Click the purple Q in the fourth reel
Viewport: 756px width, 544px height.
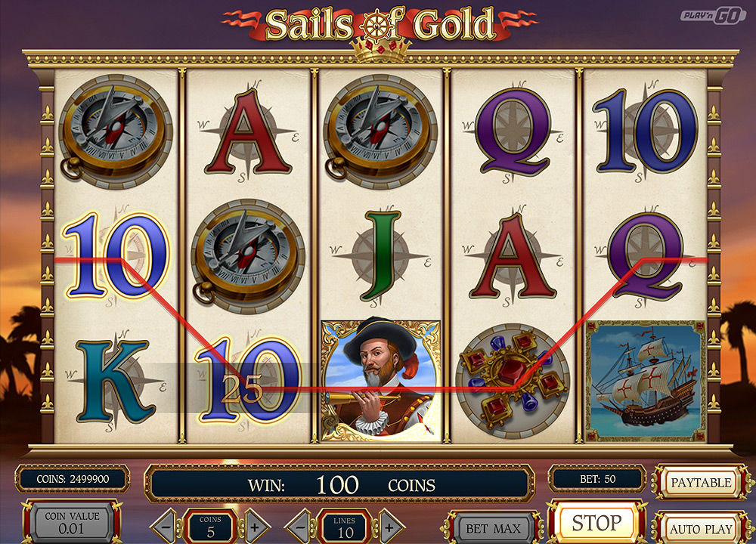[x=513, y=131]
